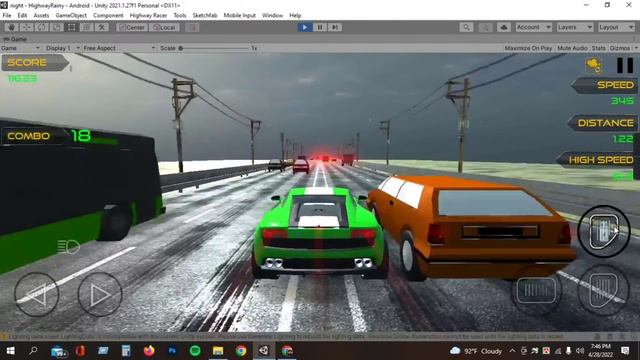
Task: Open the Sketchfab menu
Action: coord(205,16)
